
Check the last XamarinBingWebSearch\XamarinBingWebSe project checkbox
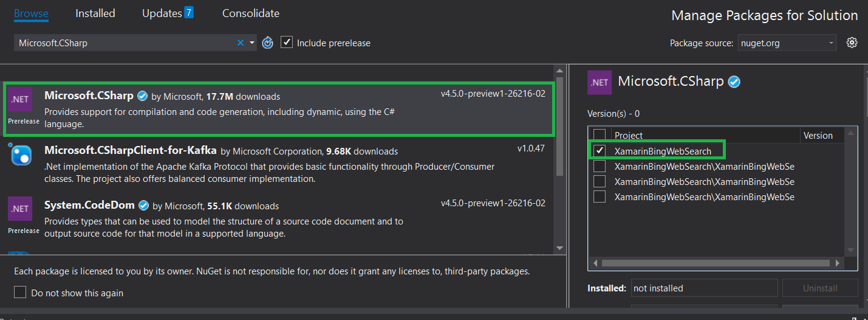(600, 197)
